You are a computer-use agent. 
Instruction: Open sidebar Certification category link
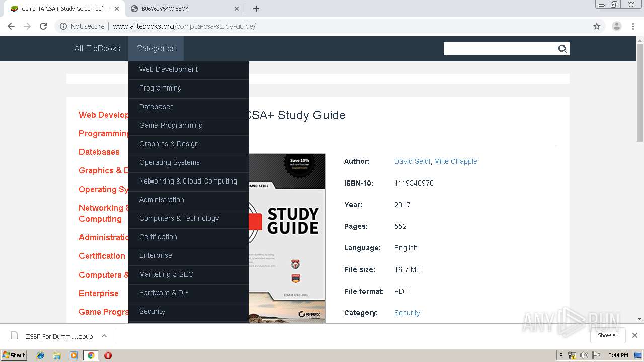point(102,256)
